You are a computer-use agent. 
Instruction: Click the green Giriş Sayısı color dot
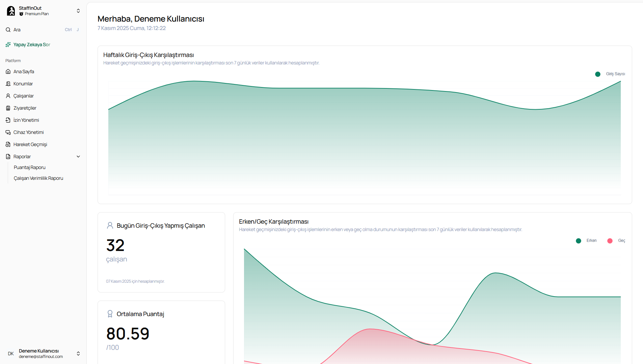pos(598,74)
